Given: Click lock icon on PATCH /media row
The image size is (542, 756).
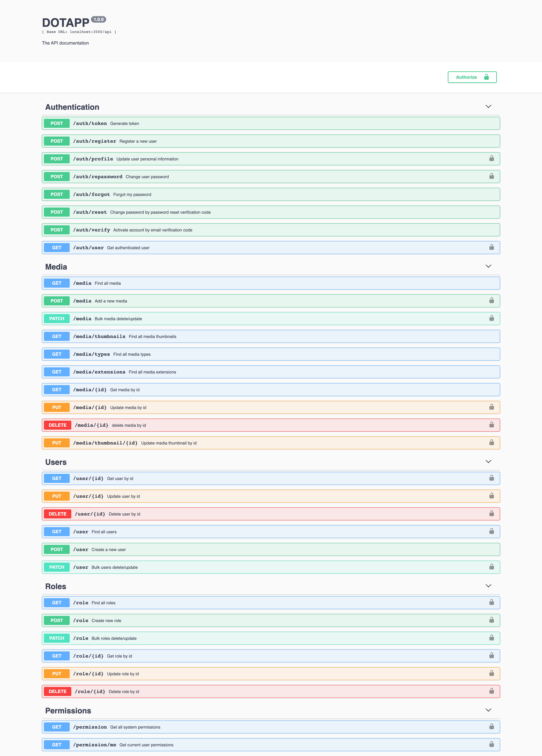Looking at the screenshot, I should coord(491,318).
